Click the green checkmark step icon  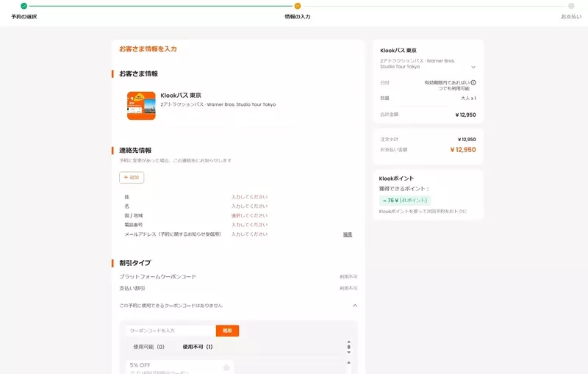(x=24, y=6)
